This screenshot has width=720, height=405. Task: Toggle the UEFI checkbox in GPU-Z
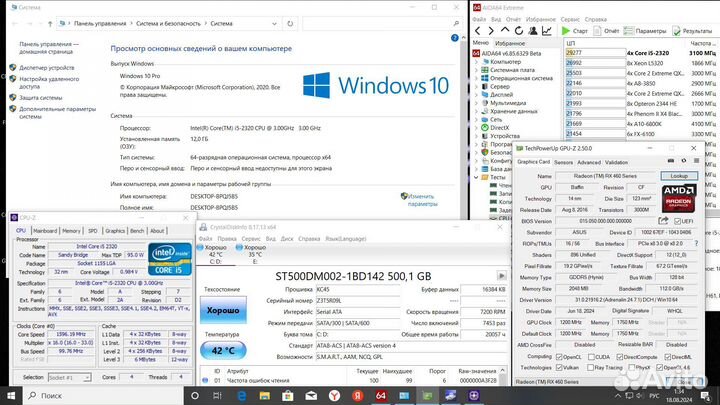(x=677, y=221)
